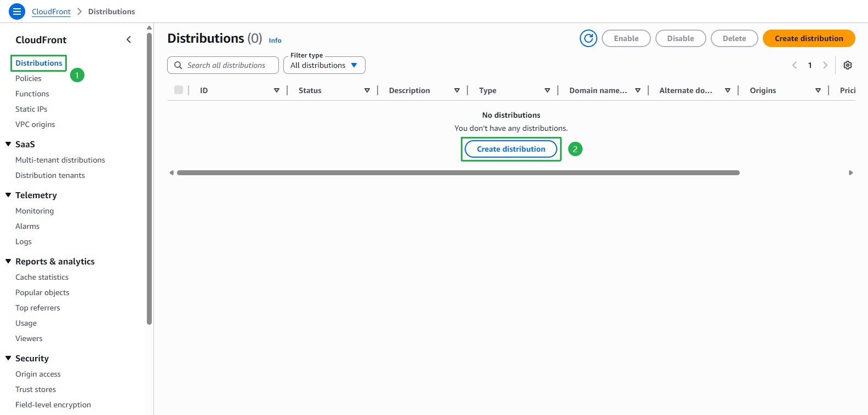Screen dimensions: 868x415
Task: Click the Delete button
Action: point(734,38)
